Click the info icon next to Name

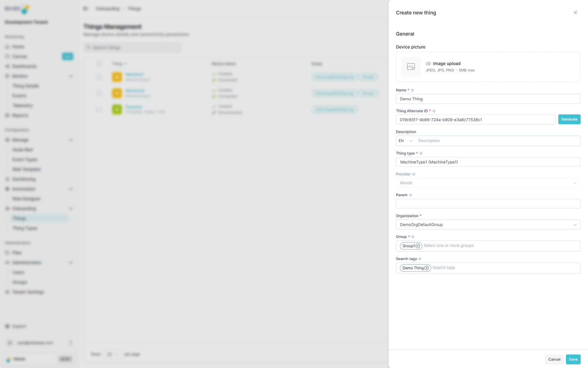coord(413,90)
